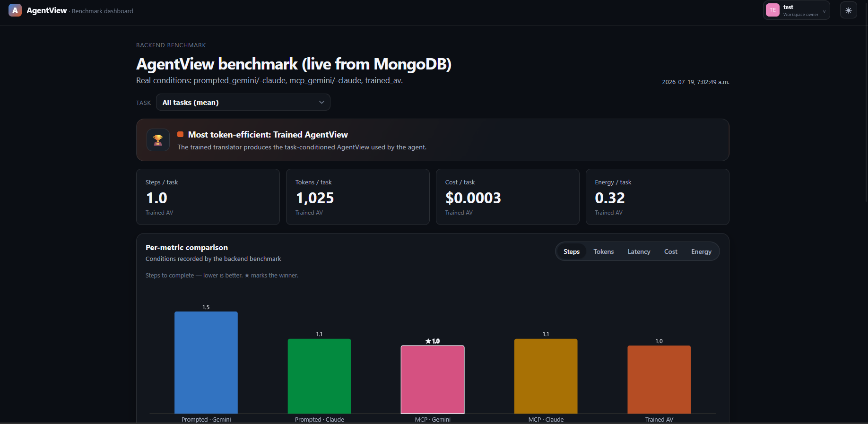Click the chevron arrow in task selector
The width and height of the screenshot is (868, 424).
pos(321,102)
